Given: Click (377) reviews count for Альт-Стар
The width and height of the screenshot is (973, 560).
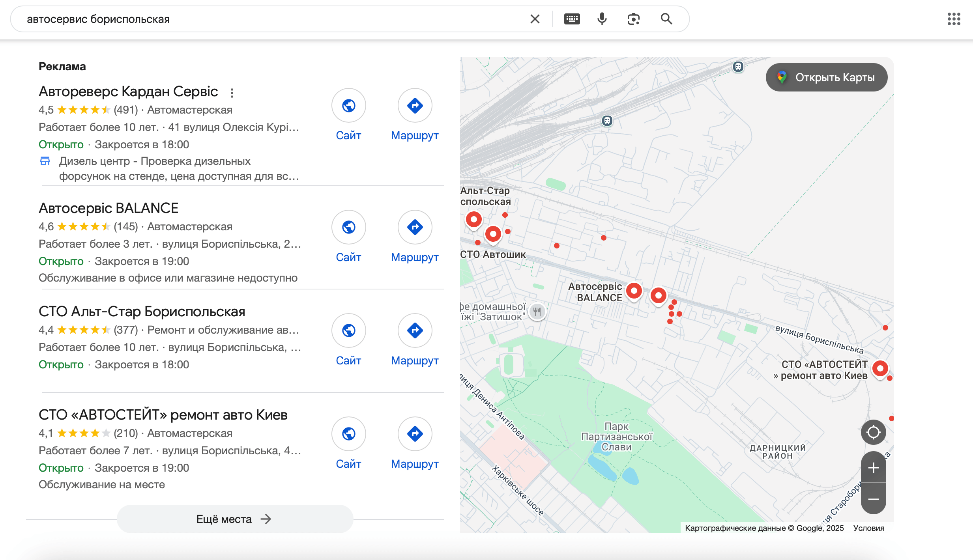Looking at the screenshot, I should coord(126,330).
